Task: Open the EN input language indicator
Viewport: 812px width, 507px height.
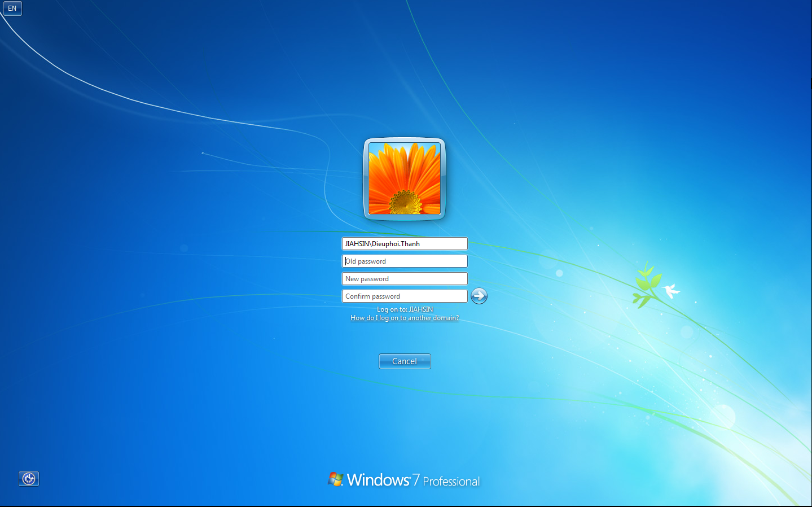Action: (x=12, y=8)
